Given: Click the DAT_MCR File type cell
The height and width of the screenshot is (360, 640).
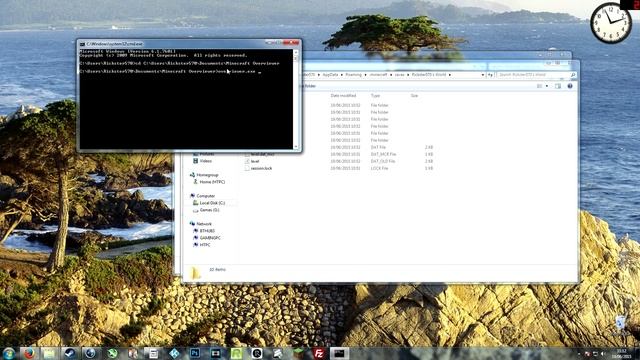Looking at the screenshot, I should [383, 154].
